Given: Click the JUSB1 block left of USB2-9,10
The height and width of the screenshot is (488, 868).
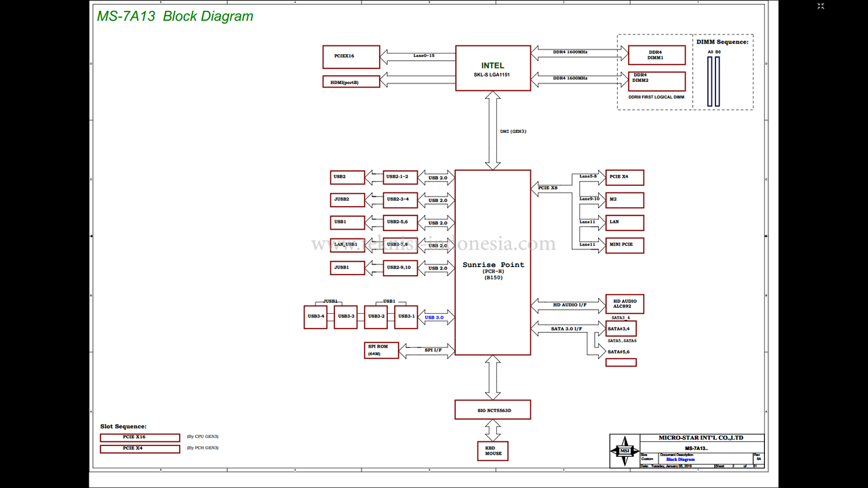Looking at the screenshot, I should (347, 268).
